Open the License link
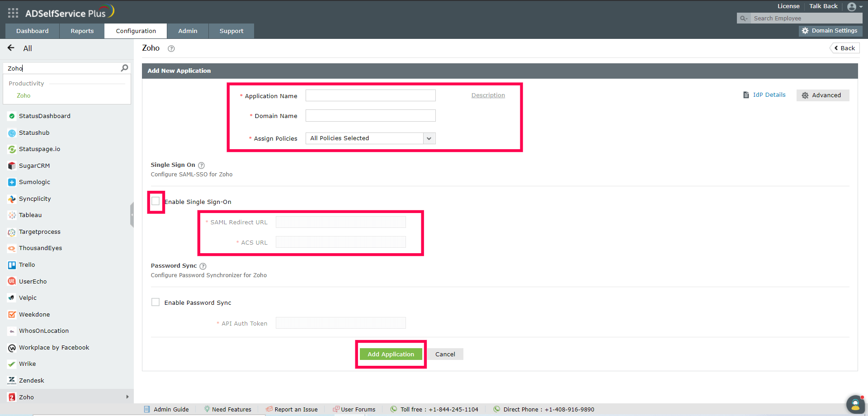The width and height of the screenshot is (868, 416). 788,6
